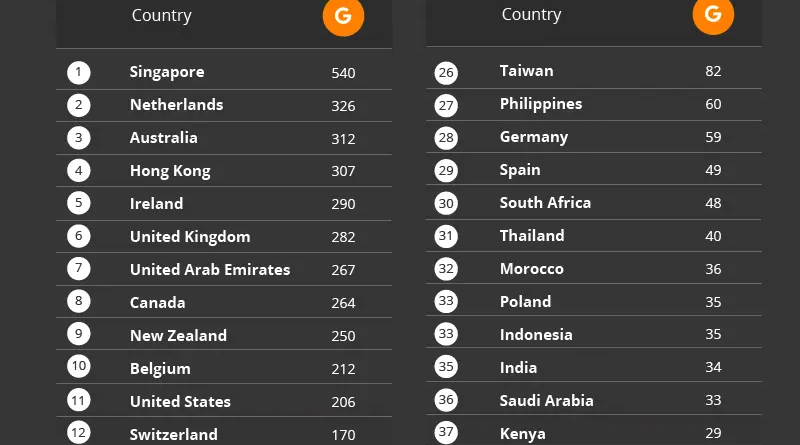Select United Arab Emirates row label

coord(210,270)
